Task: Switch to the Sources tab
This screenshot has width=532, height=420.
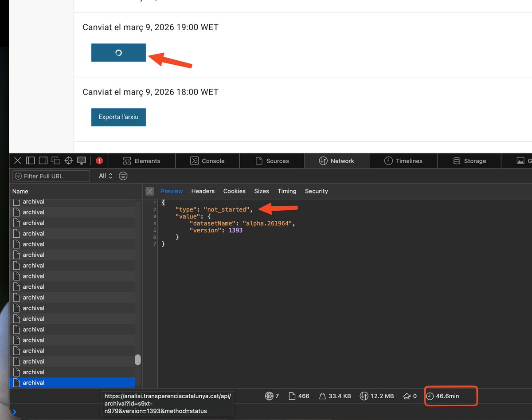Action: click(x=272, y=161)
